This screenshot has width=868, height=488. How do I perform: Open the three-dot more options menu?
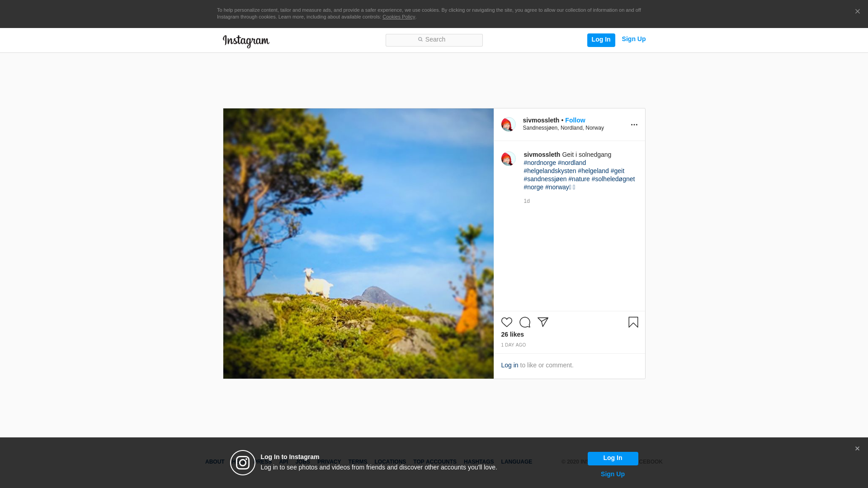tap(634, 125)
